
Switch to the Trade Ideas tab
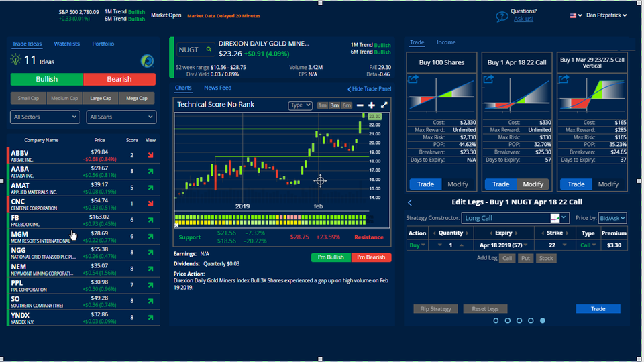click(27, 44)
